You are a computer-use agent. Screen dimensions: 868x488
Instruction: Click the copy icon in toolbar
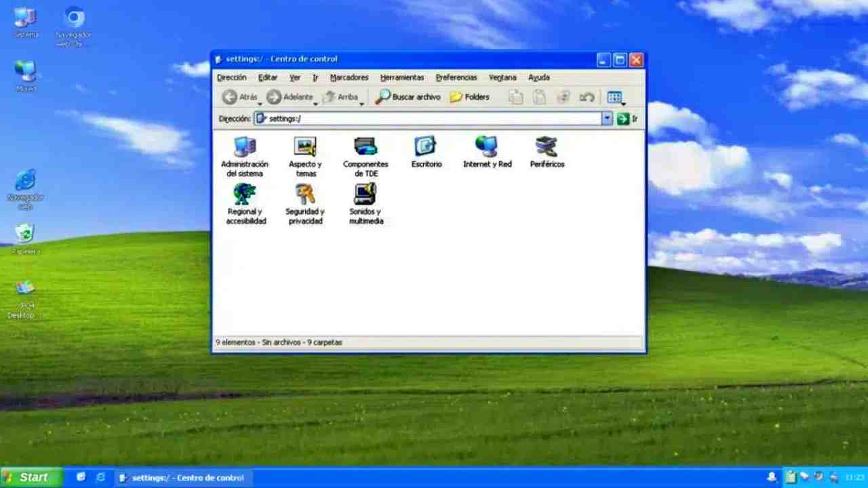pyautogui.click(x=516, y=97)
